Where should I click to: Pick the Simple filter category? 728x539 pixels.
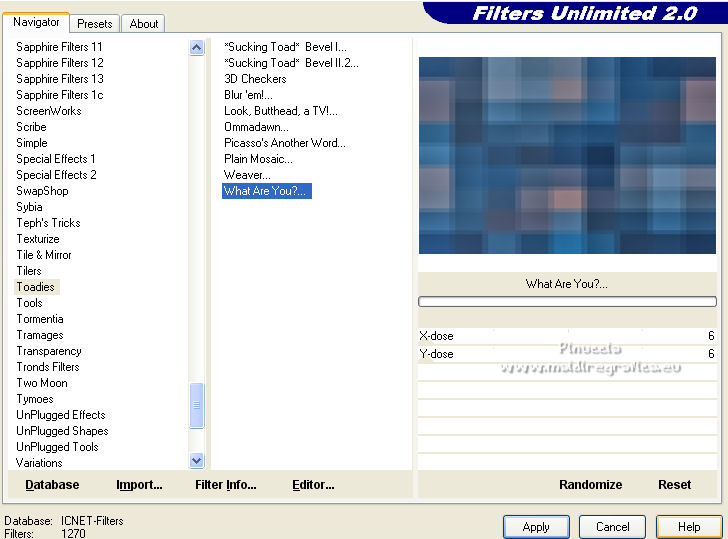click(32, 143)
